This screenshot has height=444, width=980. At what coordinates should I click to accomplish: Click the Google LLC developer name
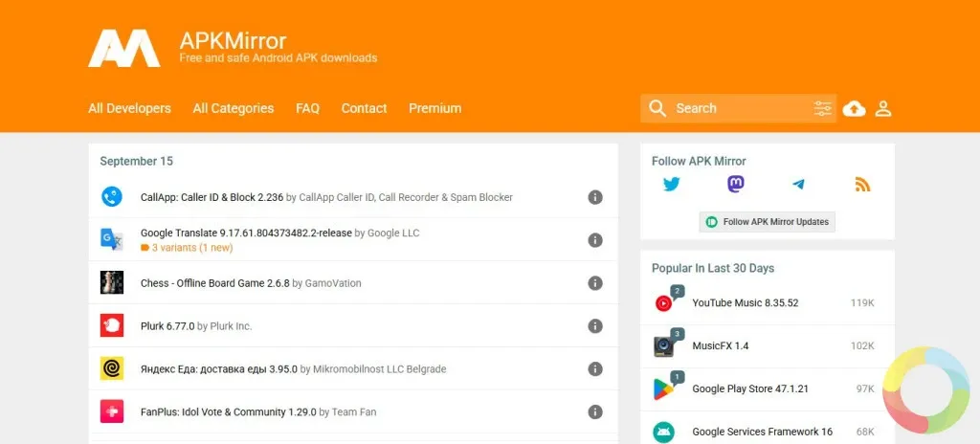[x=393, y=233]
